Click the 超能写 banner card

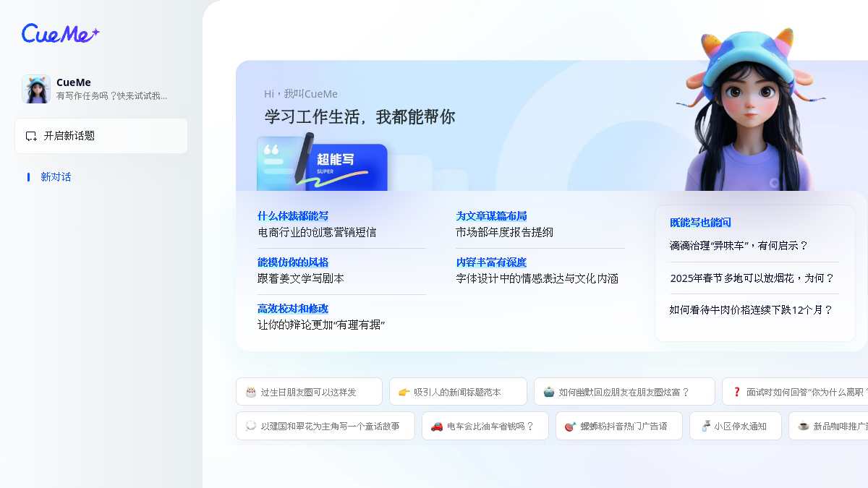(x=323, y=163)
